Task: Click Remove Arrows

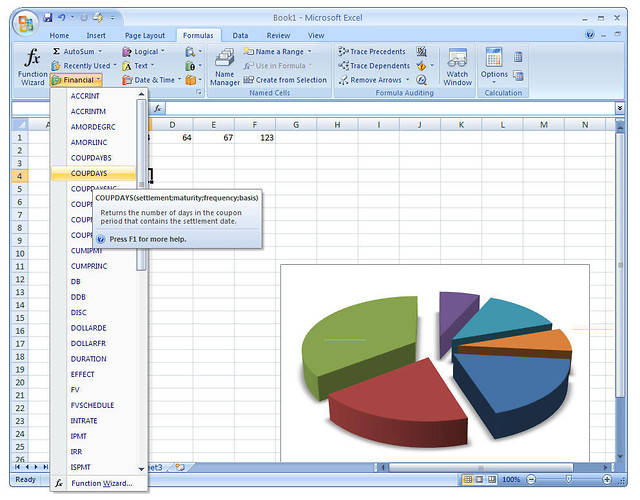Action: point(374,80)
